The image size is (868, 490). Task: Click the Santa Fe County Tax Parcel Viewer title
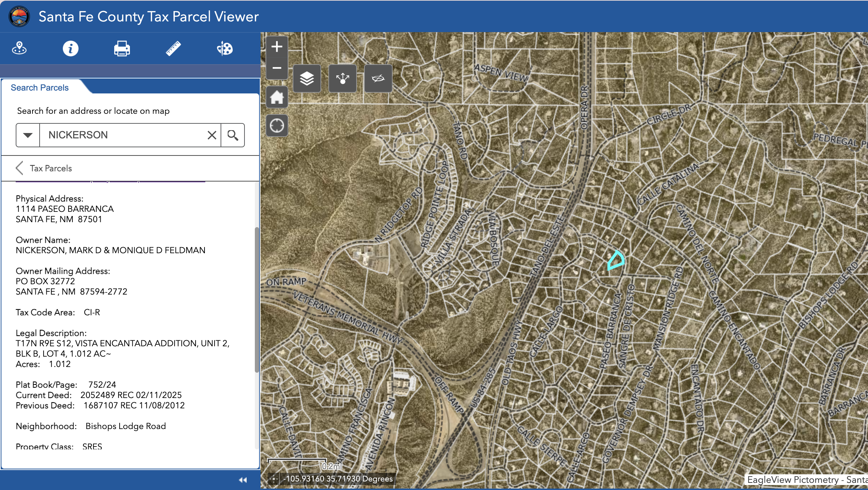click(148, 16)
